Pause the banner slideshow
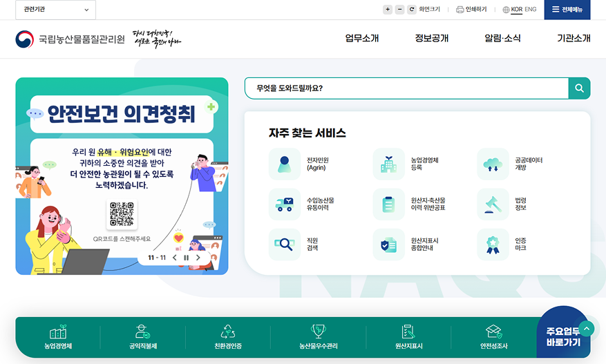 (186, 258)
